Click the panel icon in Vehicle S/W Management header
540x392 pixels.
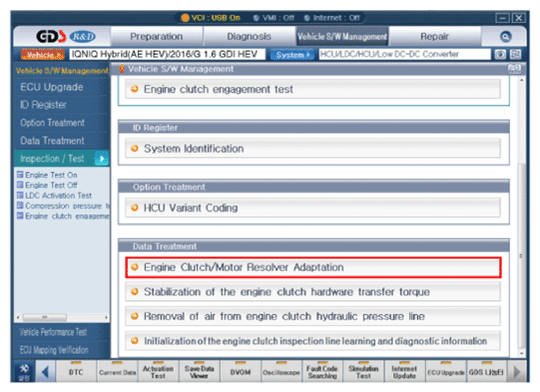tap(515, 69)
